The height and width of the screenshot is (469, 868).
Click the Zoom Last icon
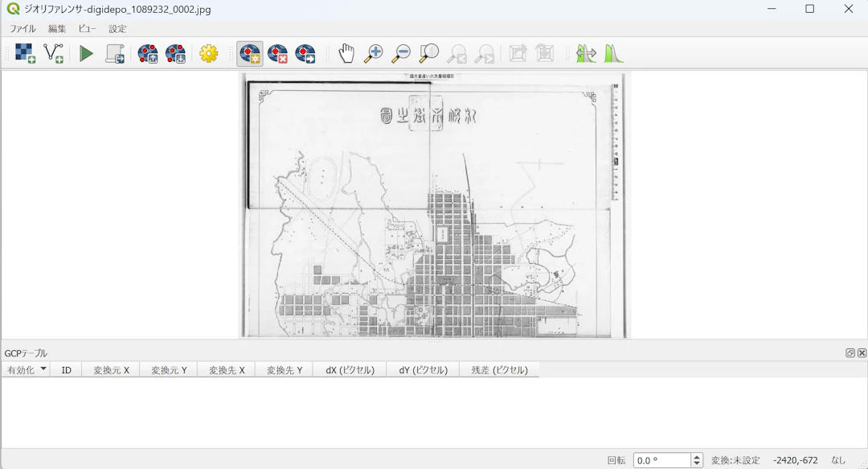click(457, 53)
